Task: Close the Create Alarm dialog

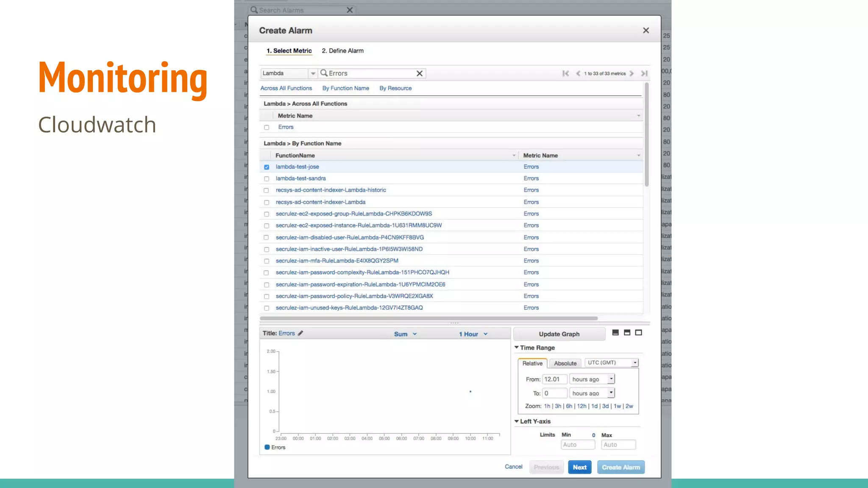Action: (x=645, y=30)
